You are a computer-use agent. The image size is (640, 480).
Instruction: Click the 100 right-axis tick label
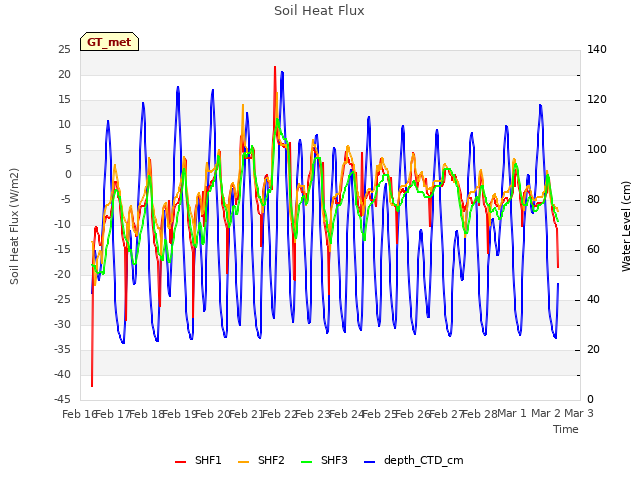(x=597, y=149)
